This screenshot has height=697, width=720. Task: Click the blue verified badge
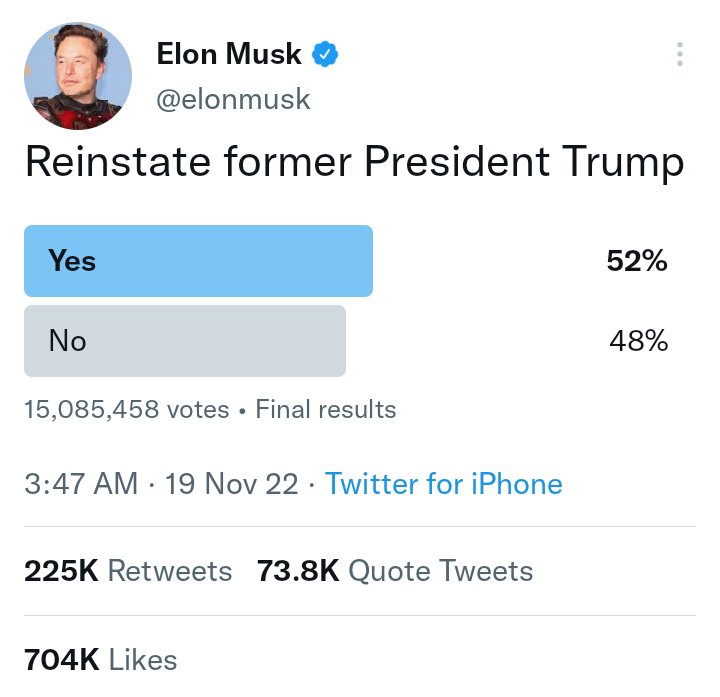325,54
